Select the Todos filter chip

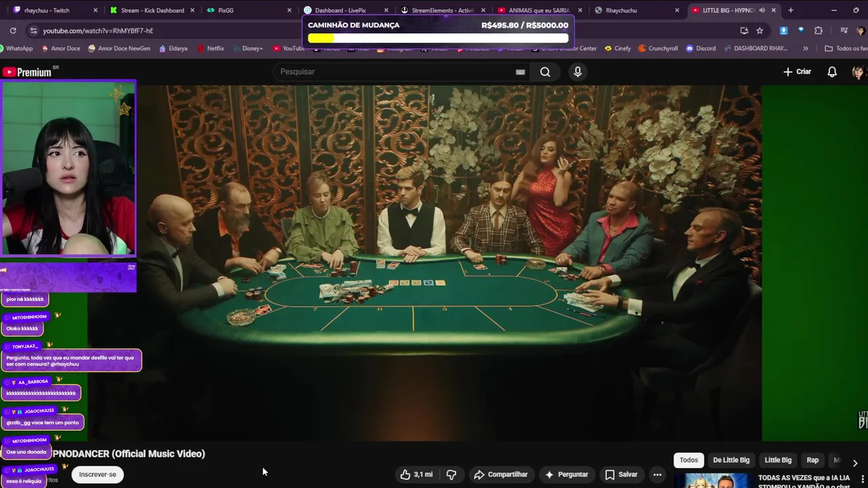point(688,460)
